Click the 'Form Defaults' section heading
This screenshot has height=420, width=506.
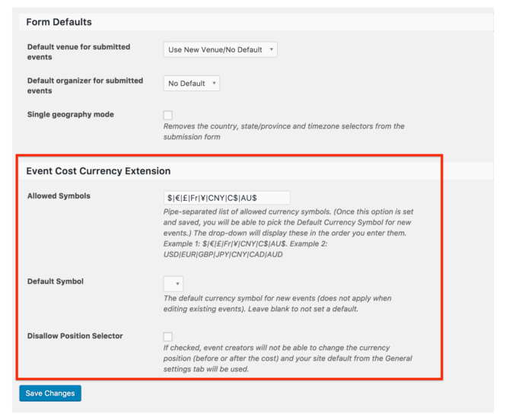[x=59, y=22]
